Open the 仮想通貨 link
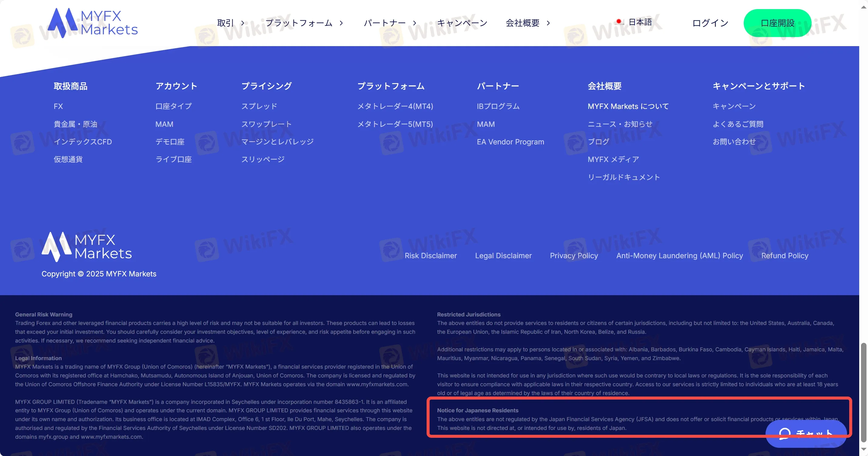Viewport: 868px width, 456px height. pyautogui.click(x=68, y=159)
